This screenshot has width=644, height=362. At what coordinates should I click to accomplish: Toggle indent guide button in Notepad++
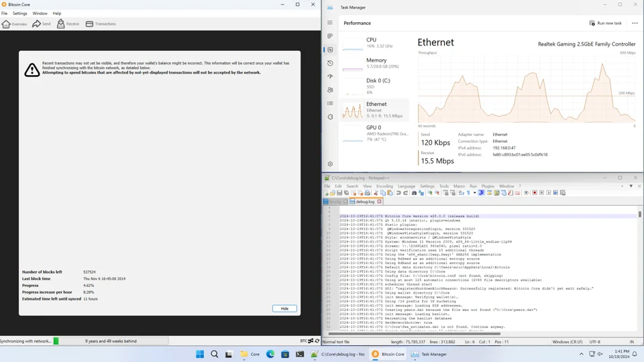point(482,193)
